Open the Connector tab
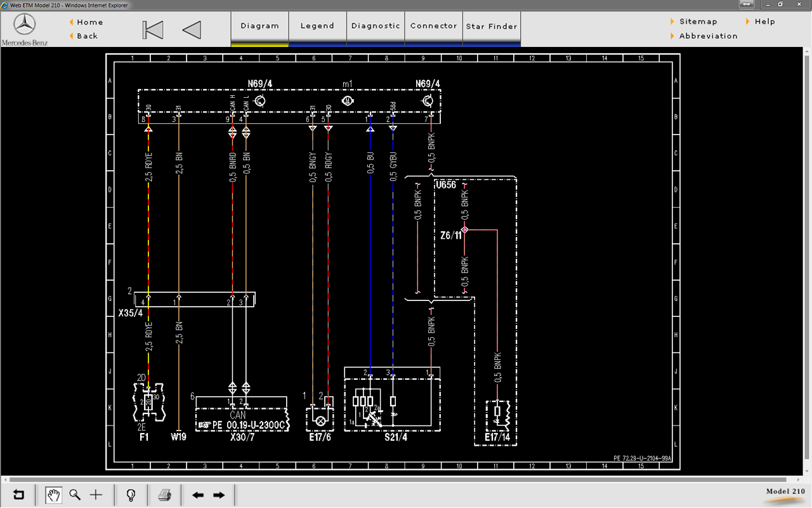The height and width of the screenshot is (508, 812). point(433,26)
